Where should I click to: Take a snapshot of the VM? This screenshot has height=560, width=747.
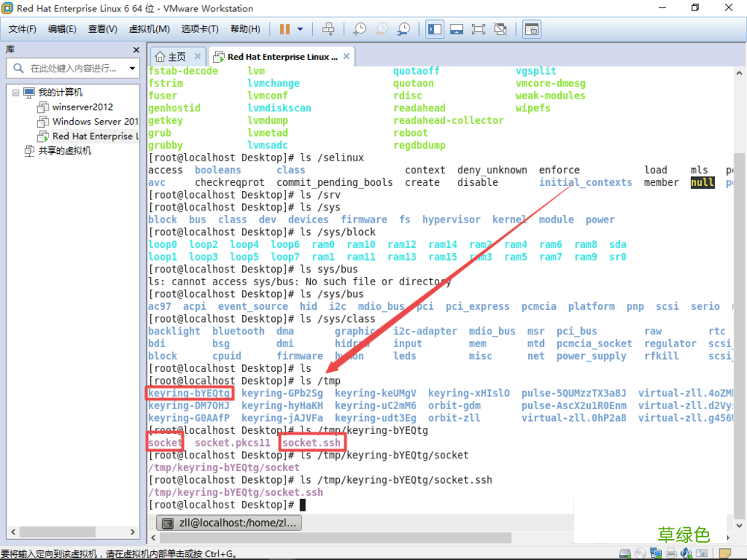pos(359,29)
